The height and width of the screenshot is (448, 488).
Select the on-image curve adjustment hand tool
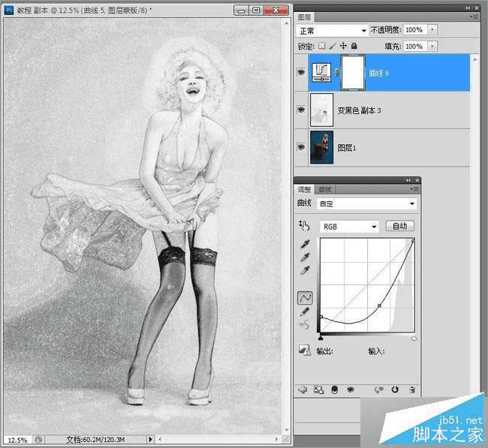304,225
